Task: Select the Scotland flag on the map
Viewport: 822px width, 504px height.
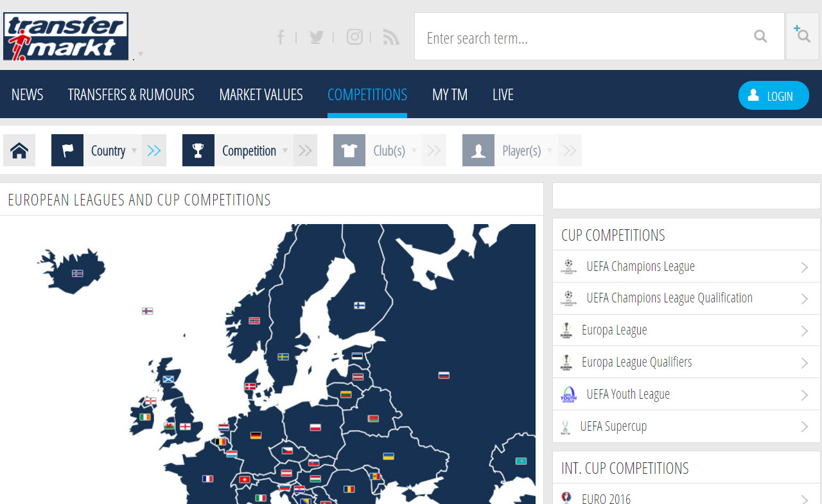Action: (x=168, y=379)
